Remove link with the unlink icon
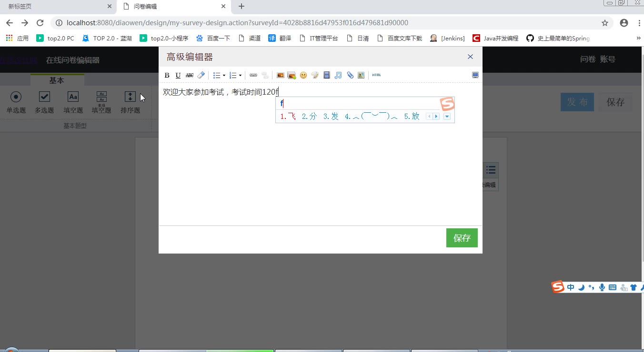644x352 pixels. (265, 75)
